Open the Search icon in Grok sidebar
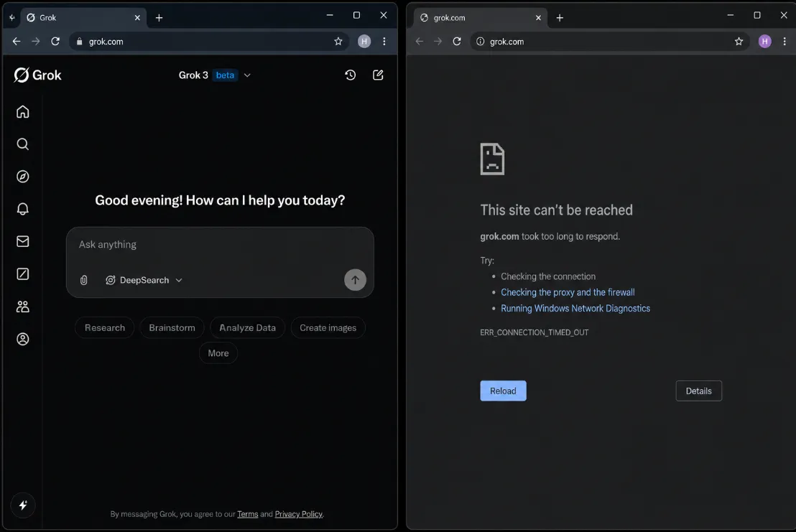The width and height of the screenshot is (796, 532). pos(22,144)
